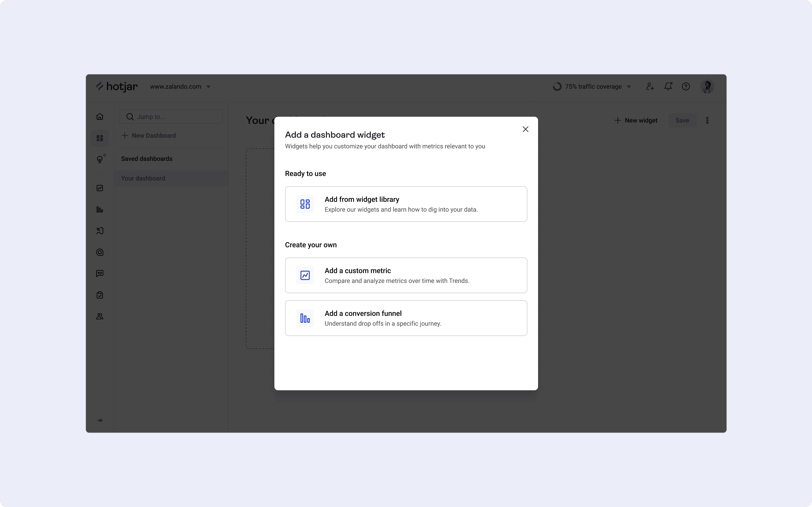Screen dimensions: 812x507
Task: Expand the sidebar using the bottom arrow icon
Action: (100, 420)
